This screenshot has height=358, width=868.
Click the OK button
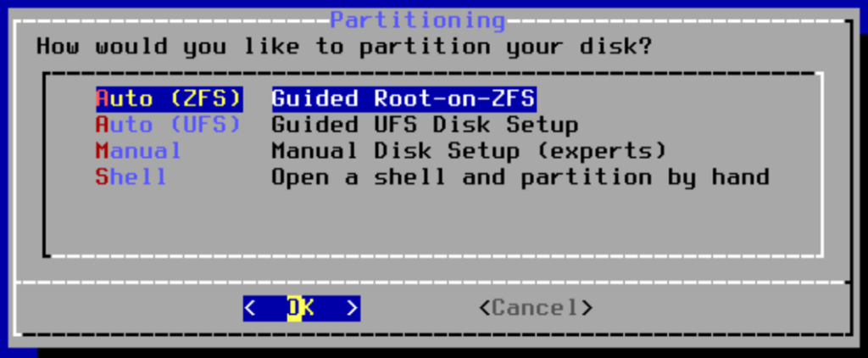click(x=302, y=308)
